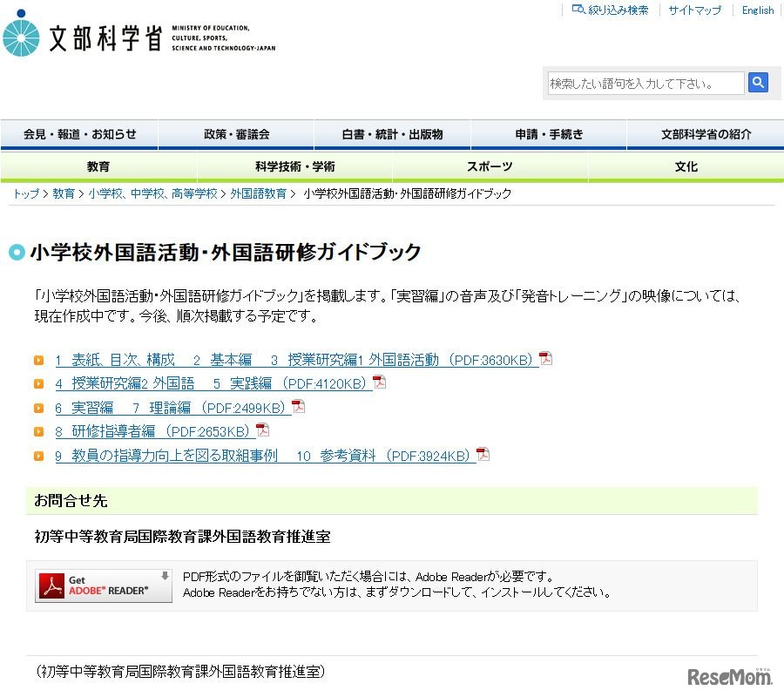Open the 会見・報道・お知らせ menu
Image resolution: width=784 pixels, height=697 pixels.
(79, 134)
